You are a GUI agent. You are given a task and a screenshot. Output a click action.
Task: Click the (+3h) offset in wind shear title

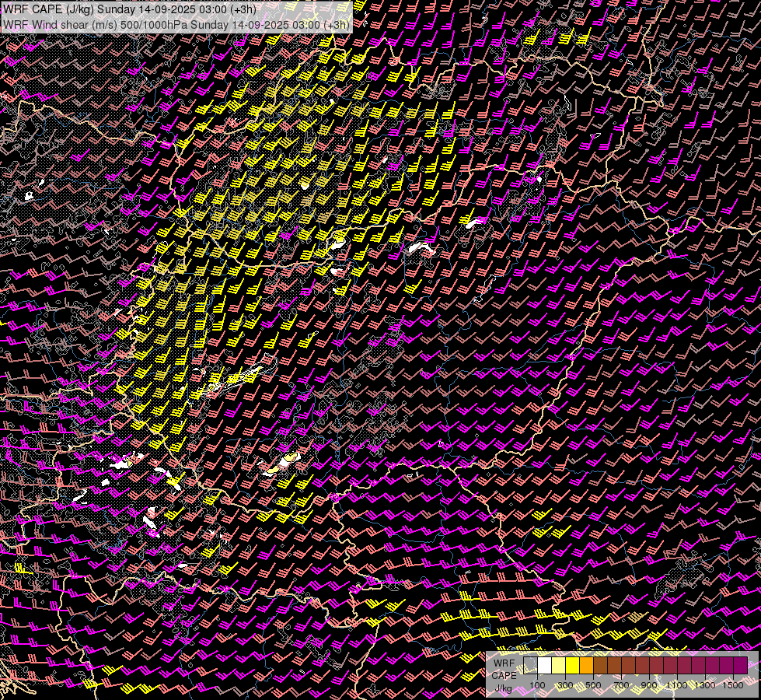tap(337, 24)
